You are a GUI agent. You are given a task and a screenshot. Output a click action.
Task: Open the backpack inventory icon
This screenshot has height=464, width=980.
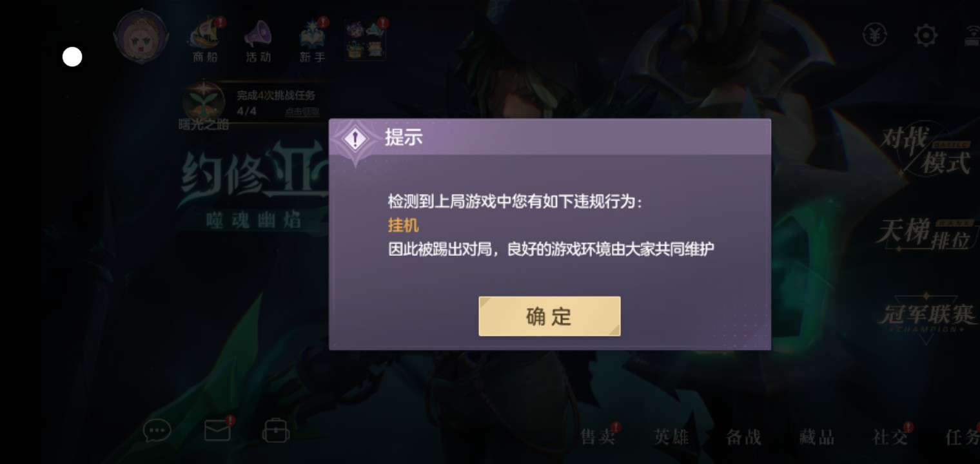276,430
